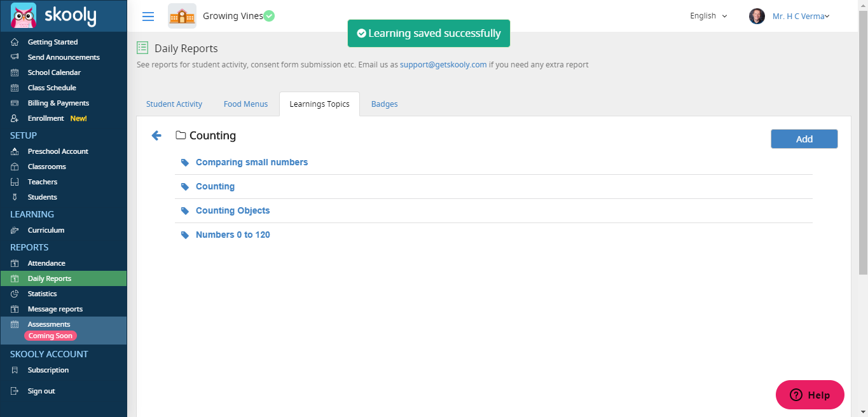Click the Preschool Account building icon
Image resolution: width=868 pixels, height=417 pixels.
(15, 151)
